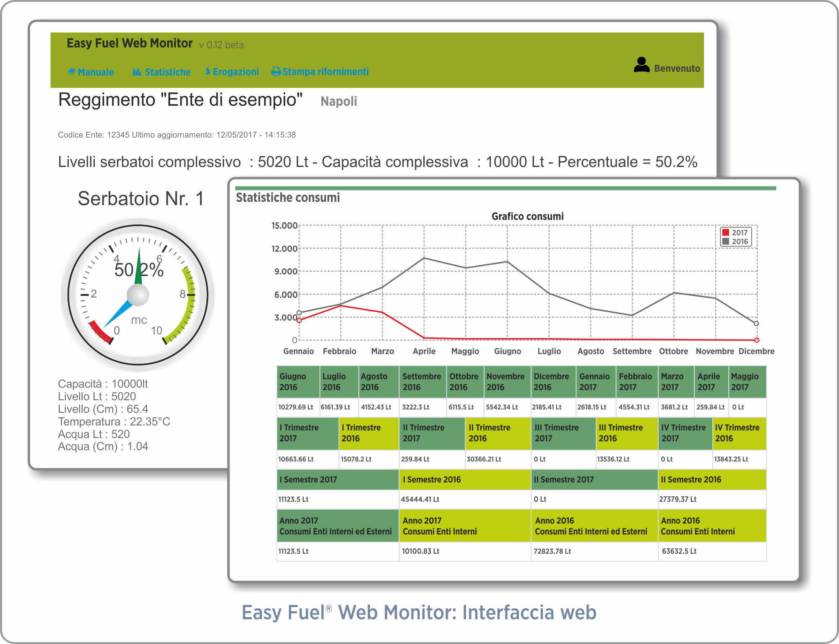Viewport: 839px width, 644px height.
Task: Click the Agosto 2016 table header
Action: (379, 382)
